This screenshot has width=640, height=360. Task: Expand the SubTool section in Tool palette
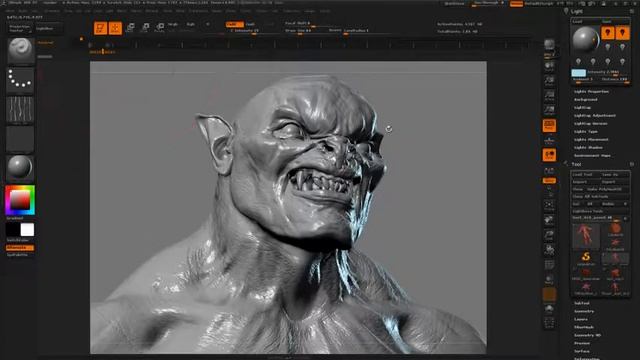(582, 303)
